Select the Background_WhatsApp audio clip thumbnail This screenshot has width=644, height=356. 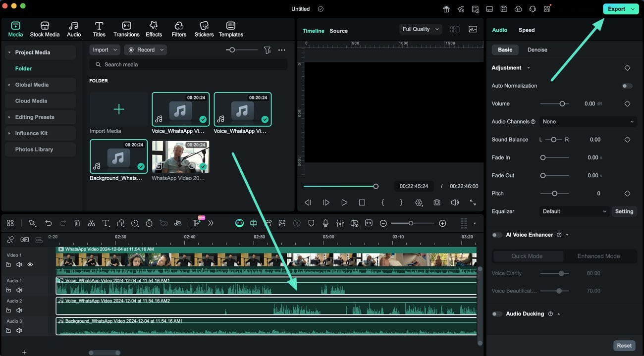click(118, 156)
